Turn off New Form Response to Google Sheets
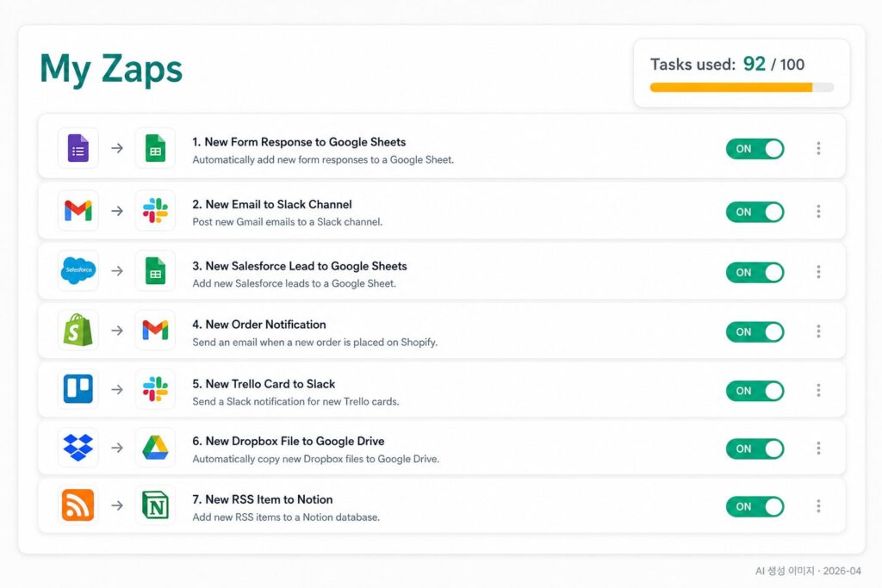 pyautogui.click(x=755, y=149)
